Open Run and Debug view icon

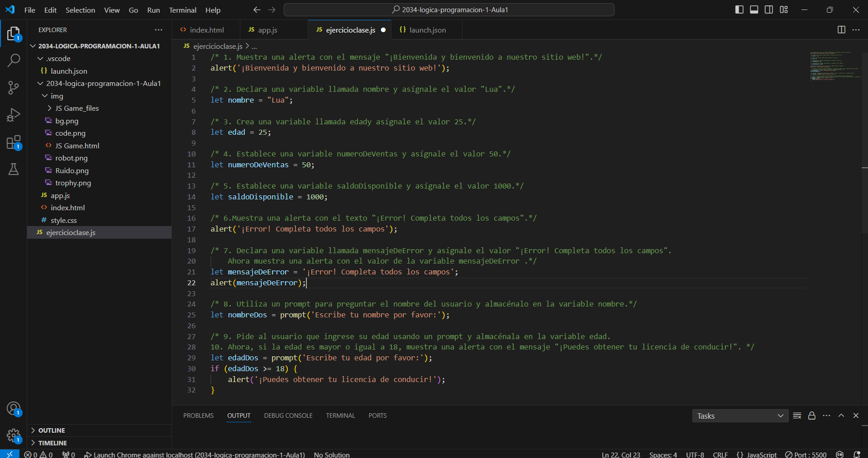click(x=14, y=115)
